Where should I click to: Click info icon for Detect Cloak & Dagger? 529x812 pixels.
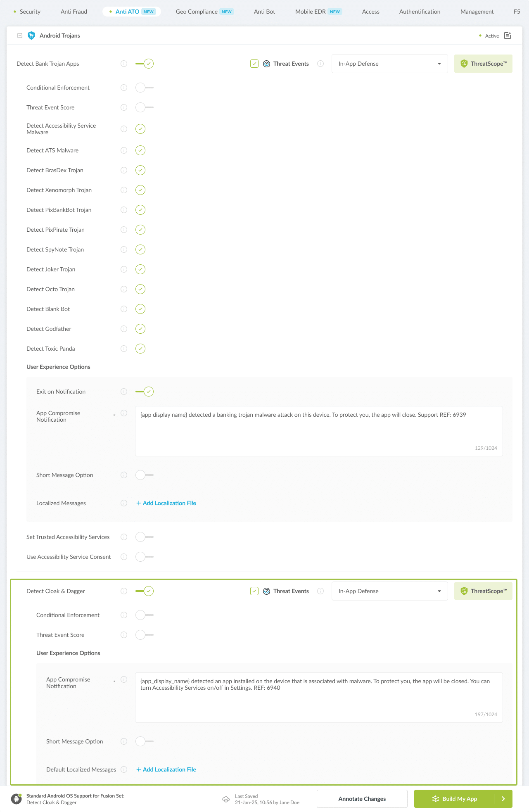click(x=124, y=591)
